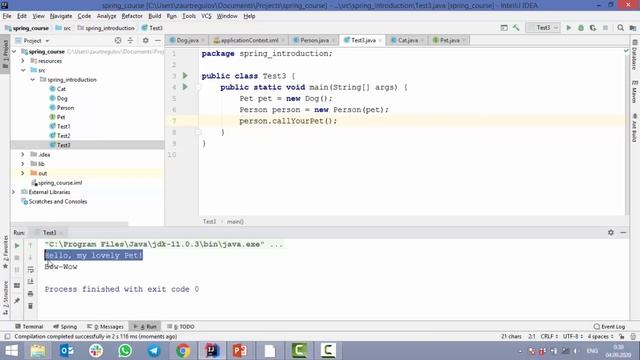Switch to Dog.java editor tab
The image size is (640, 360).
(187, 40)
